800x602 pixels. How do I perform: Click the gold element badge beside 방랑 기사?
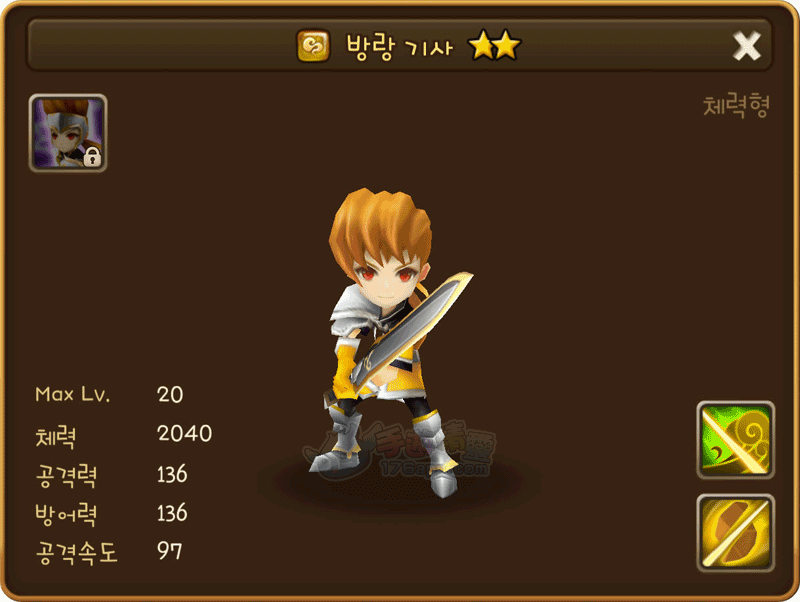click(313, 45)
